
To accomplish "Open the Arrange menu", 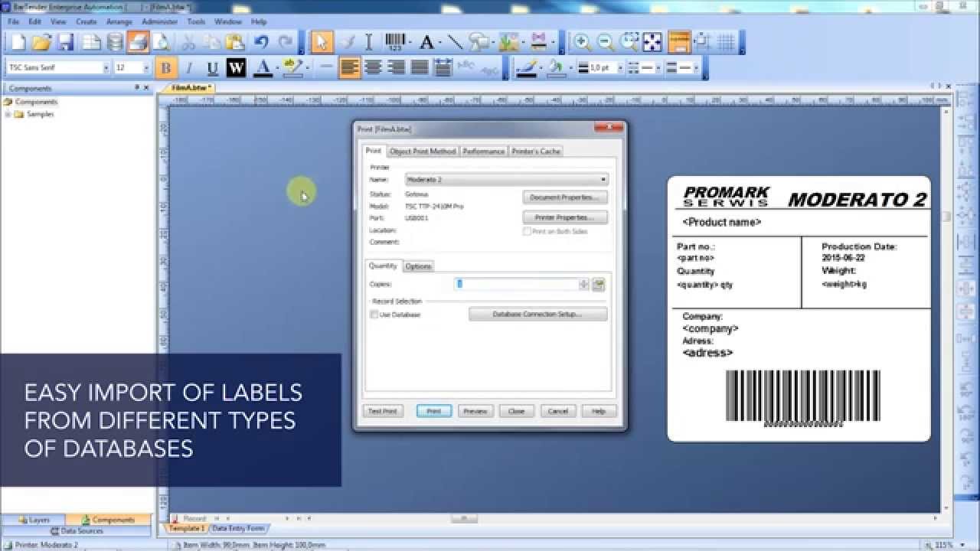I will [x=119, y=21].
